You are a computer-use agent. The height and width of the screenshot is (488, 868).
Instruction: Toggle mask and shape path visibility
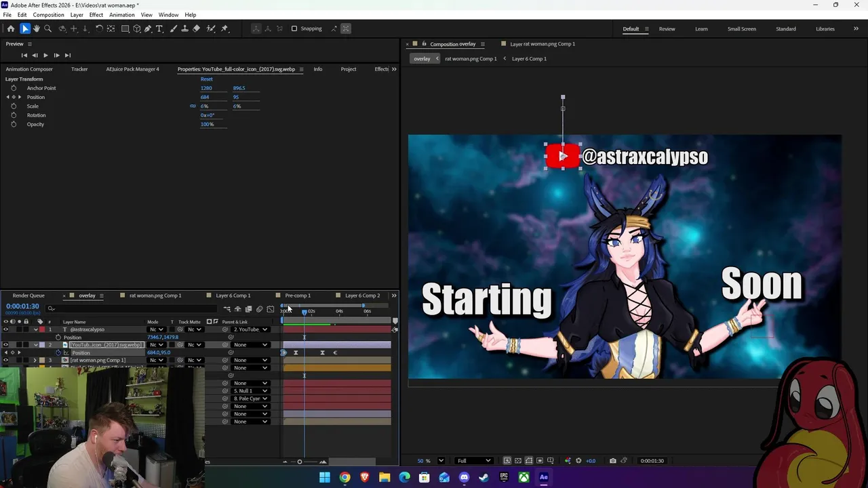[529, 461]
